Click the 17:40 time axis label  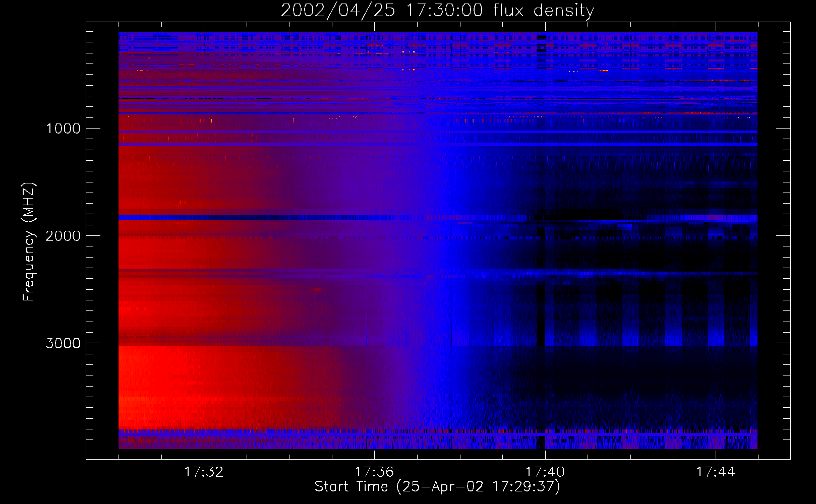pyautogui.click(x=545, y=472)
